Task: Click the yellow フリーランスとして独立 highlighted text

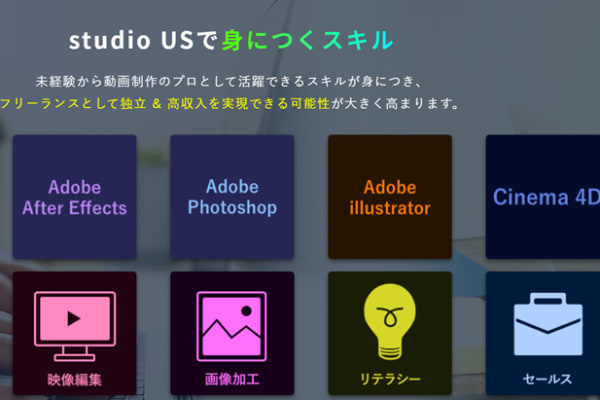Action: (73, 104)
